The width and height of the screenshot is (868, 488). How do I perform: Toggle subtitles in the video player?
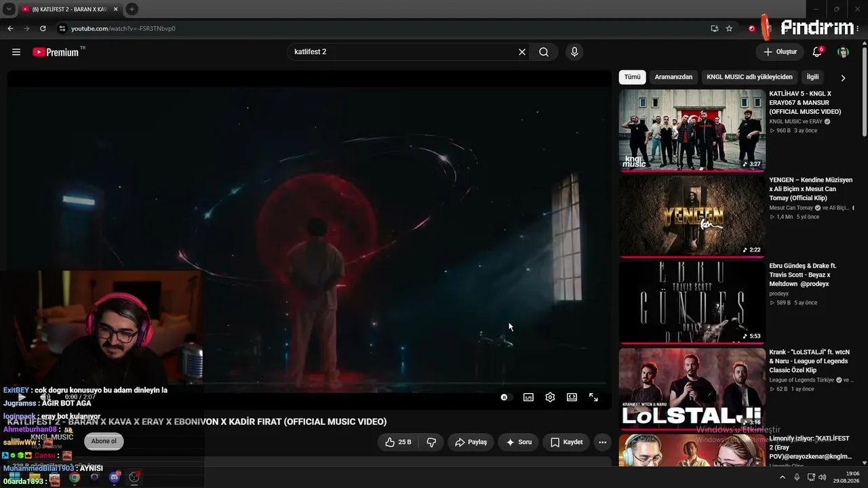pyautogui.click(x=528, y=397)
